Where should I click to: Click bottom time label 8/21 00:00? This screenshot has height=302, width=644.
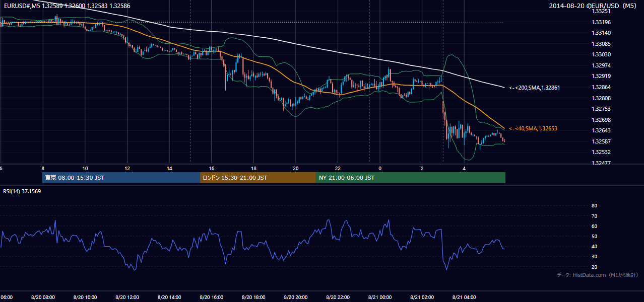tap(380, 297)
